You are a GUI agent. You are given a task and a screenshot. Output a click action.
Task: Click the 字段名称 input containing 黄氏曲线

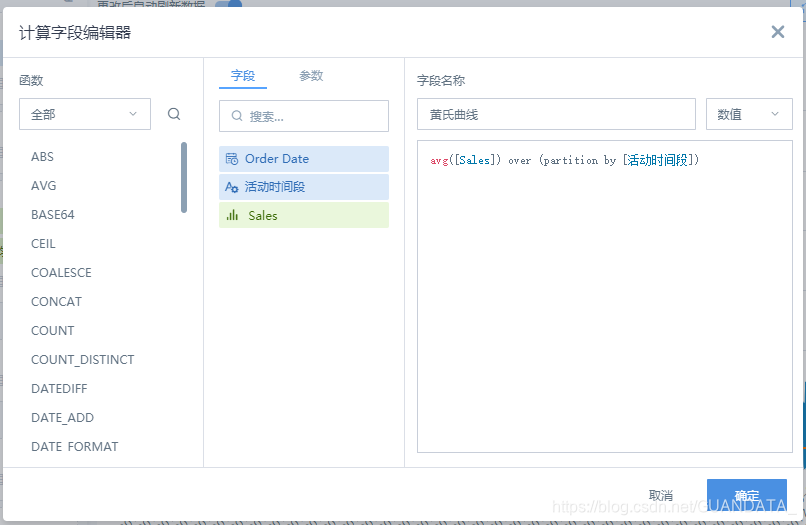pos(556,114)
